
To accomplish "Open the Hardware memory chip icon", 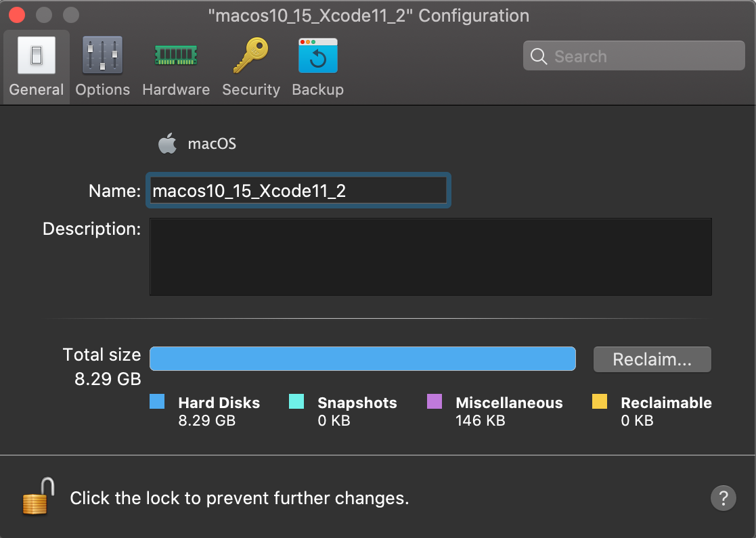I will [175, 55].
